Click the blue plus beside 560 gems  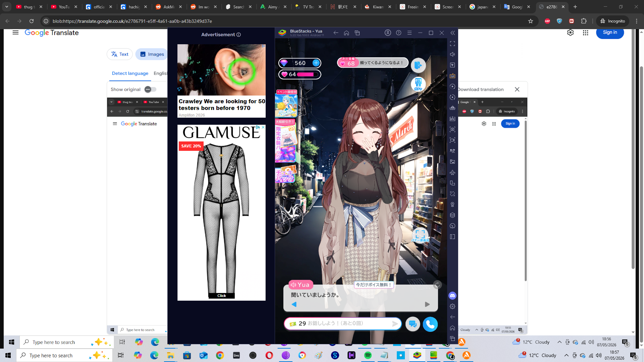click(x=316, y=63)
